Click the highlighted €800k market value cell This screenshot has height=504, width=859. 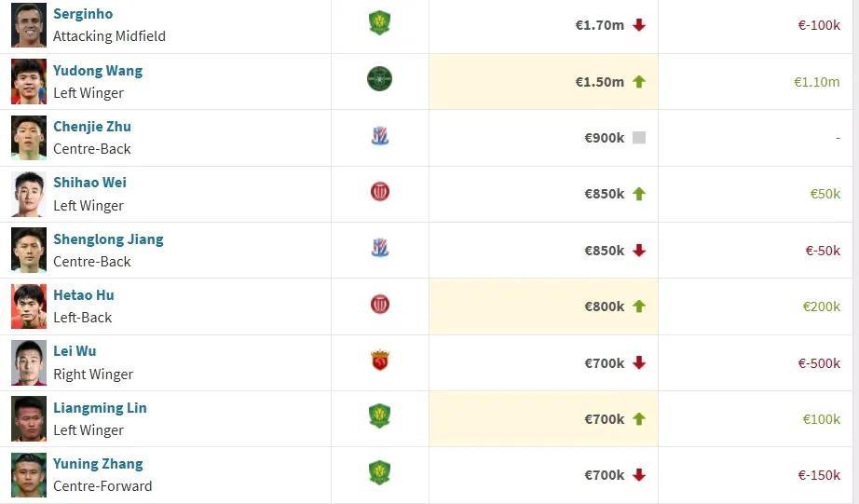(x=543, y=306)
